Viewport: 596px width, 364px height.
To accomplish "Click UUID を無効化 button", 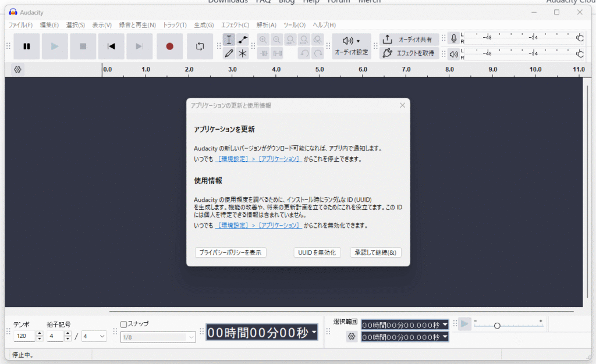I will click(317, 252).
